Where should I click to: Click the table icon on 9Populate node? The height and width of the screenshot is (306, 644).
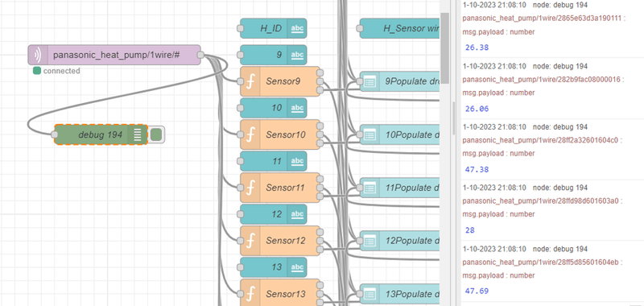(369, 81)
